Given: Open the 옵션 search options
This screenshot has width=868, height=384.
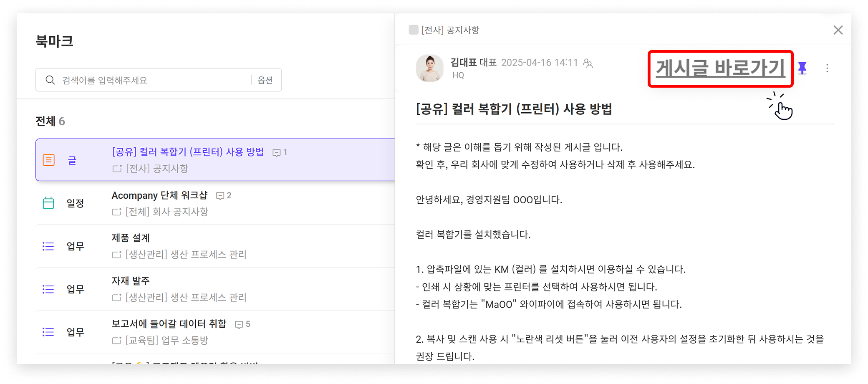Looking at the screenshot, I should click(265, 80).
